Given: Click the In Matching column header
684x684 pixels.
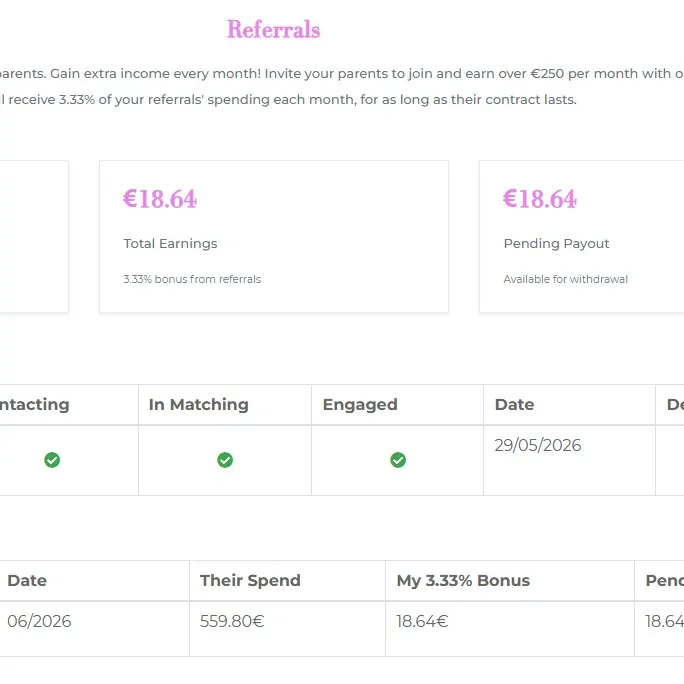Looking at the screenshot, I should 198,404.
